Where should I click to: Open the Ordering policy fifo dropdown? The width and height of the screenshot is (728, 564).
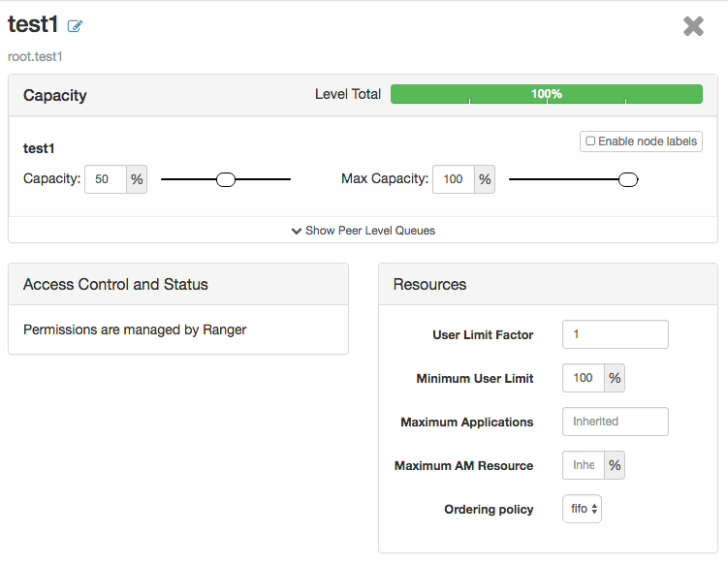pos(582,509)
